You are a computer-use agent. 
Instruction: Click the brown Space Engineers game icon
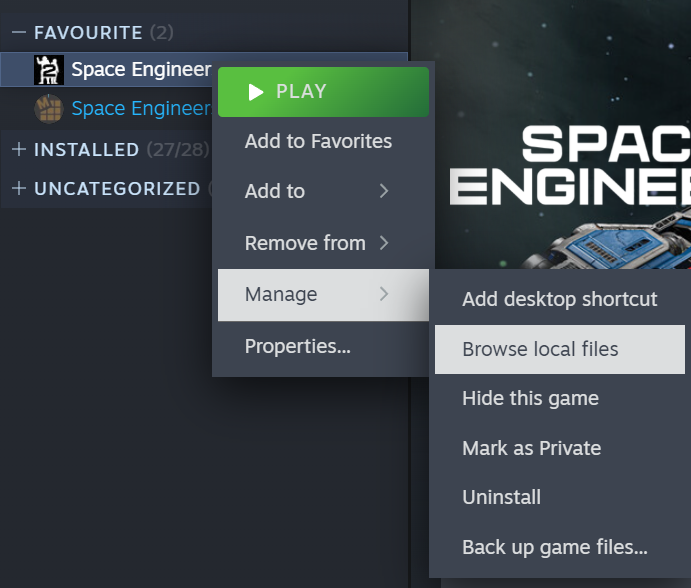tap(49, 108)
